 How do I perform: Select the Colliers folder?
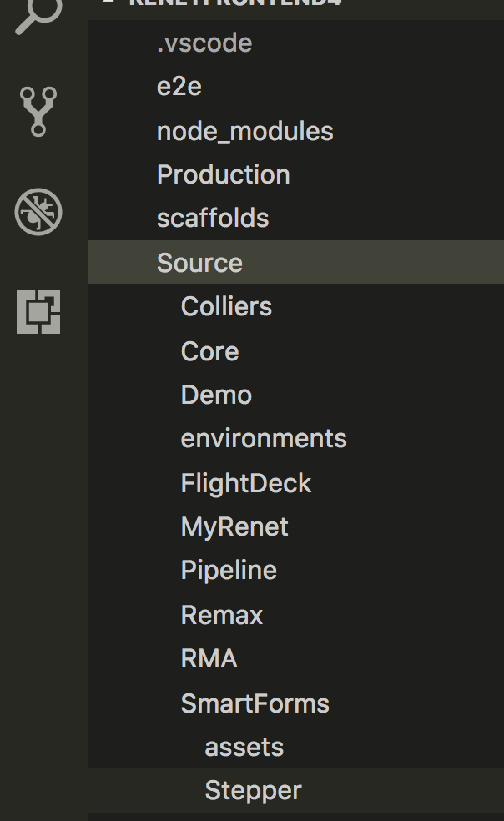pyautogui.click(x=226, y=305)
